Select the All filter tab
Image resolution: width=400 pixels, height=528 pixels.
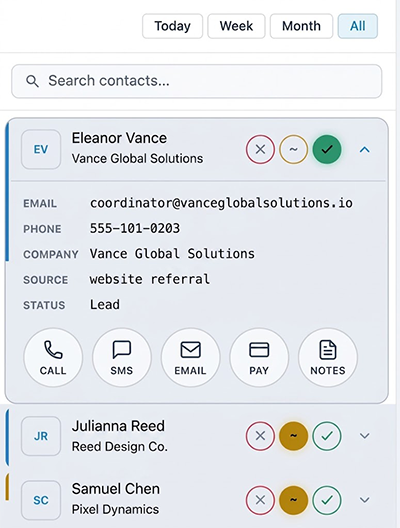point(358,26)
